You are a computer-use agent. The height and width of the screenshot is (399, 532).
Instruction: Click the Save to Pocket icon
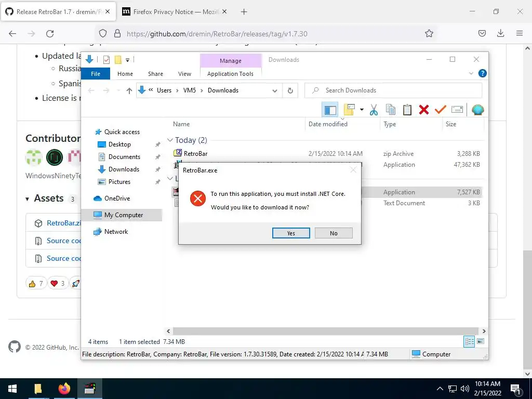click(482, 34)
